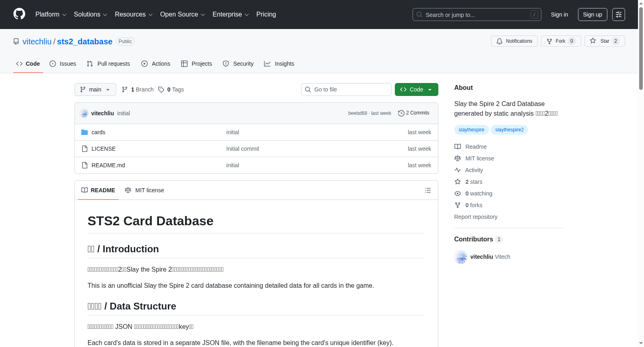Open the main branch selector dropdown
This screenshot has height=347, width=644.
tap(95, 89)
